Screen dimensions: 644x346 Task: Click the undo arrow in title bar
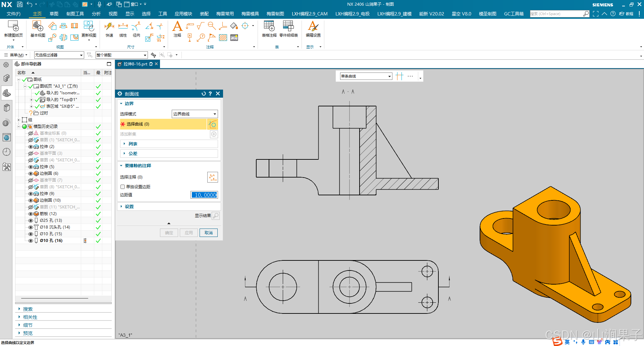coord(30,4)
